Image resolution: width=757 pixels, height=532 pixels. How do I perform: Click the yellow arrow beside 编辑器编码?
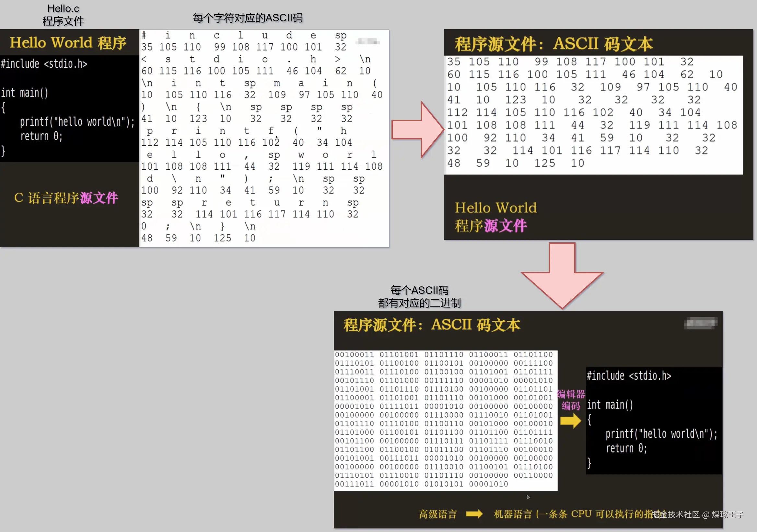coord(570,421)
